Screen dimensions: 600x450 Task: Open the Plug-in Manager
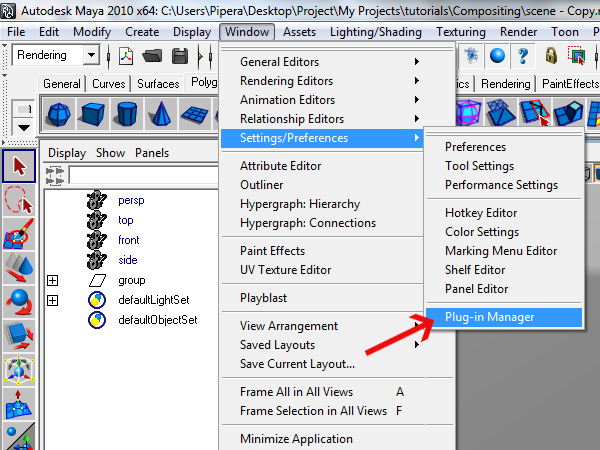click(504, 317)
